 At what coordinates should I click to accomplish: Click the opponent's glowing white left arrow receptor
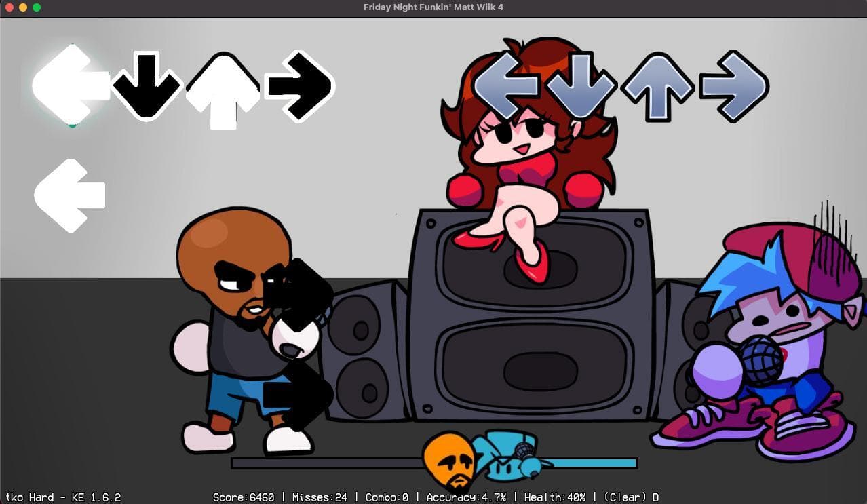point(71,85)
